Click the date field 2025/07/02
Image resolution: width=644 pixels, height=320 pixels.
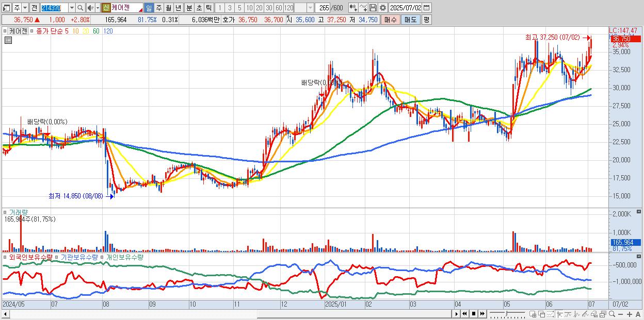coord(405,8)
